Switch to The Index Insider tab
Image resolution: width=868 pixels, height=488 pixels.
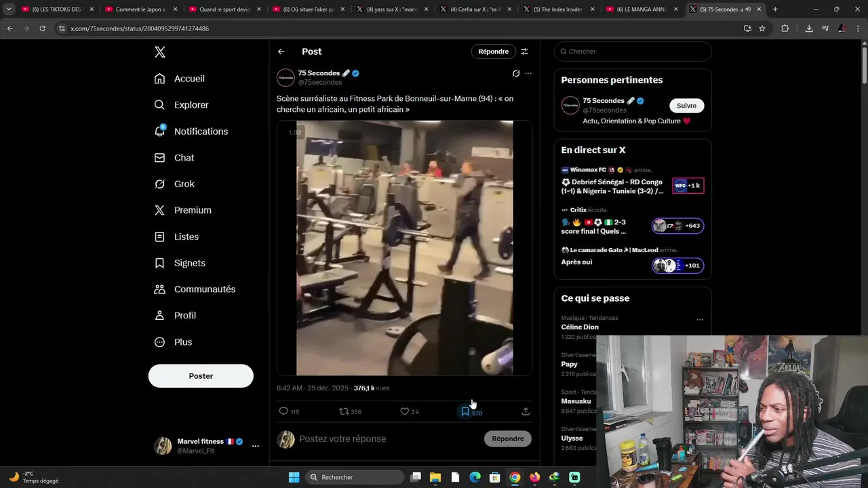(559, 9)
